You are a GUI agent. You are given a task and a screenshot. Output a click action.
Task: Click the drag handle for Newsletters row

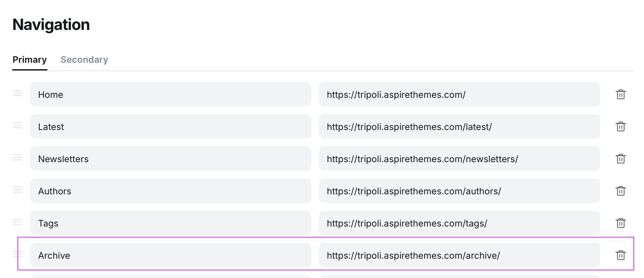17,157
